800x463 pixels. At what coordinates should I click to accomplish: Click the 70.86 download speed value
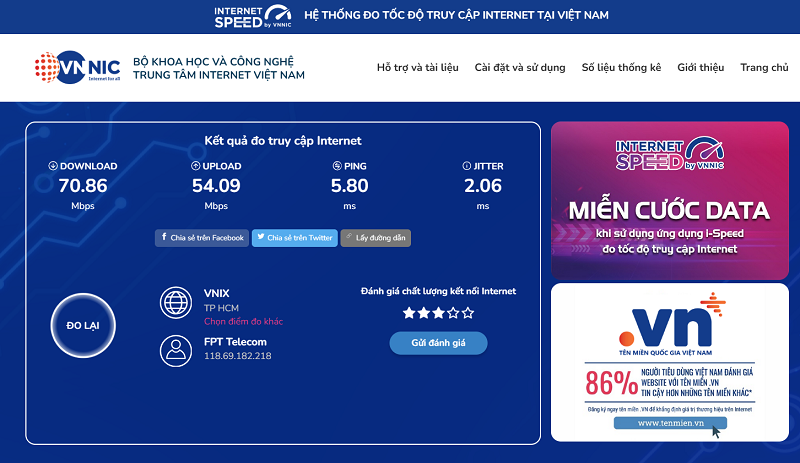[x=83, y=186]
